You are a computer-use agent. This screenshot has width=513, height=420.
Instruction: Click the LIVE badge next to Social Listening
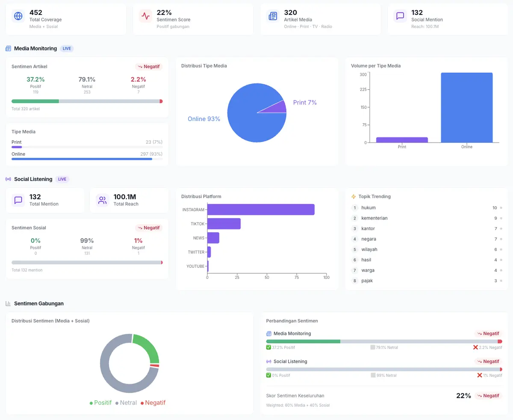(x=62, y=179)
